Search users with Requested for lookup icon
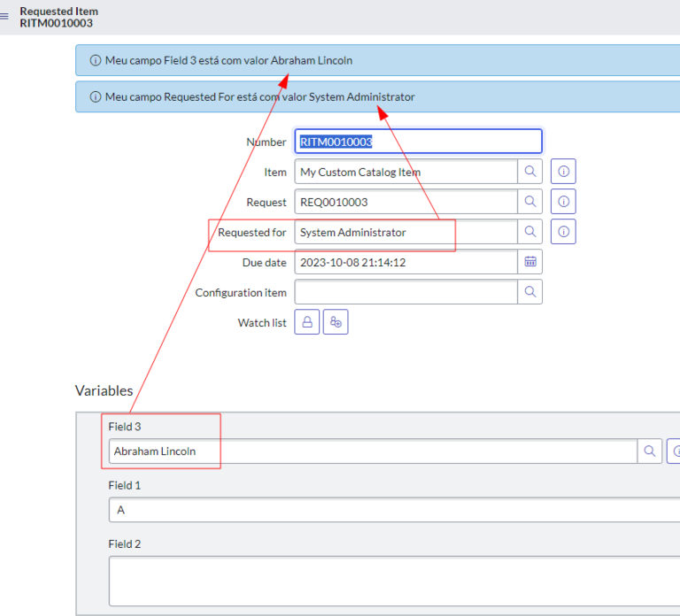 tap(529, 232)
